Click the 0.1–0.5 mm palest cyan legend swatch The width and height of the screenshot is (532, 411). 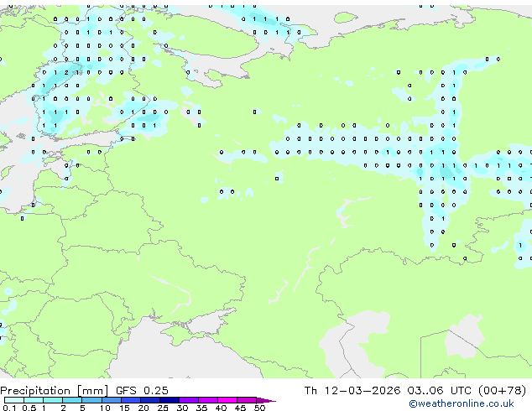pyautogui.click(x=14, y=400)
